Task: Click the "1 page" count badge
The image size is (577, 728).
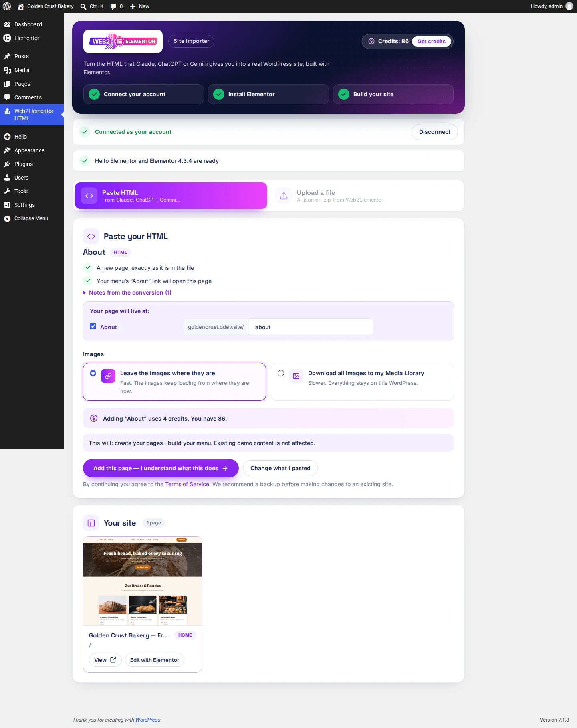Action: point(154,523)
